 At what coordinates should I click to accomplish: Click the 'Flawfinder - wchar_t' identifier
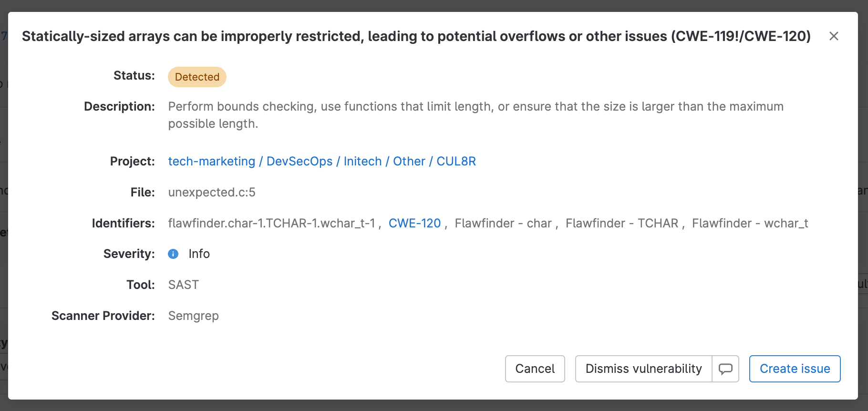coord(750,223)
